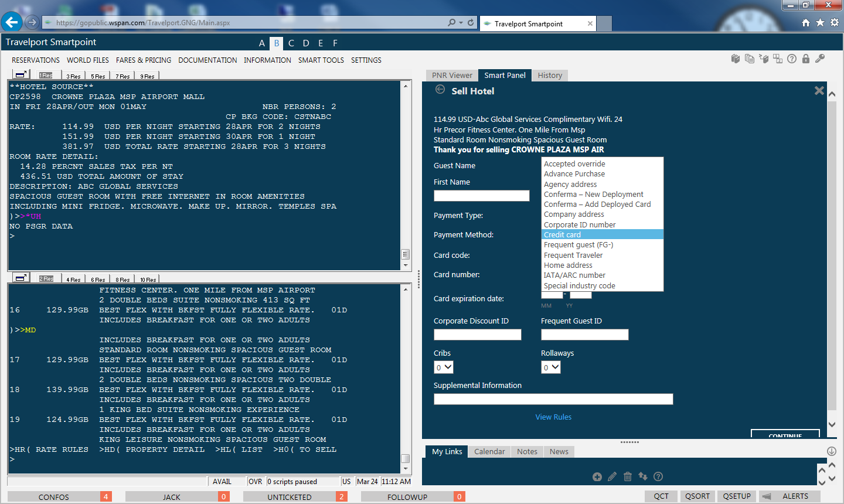Click the Supplemental Information field

pos(553,399)
